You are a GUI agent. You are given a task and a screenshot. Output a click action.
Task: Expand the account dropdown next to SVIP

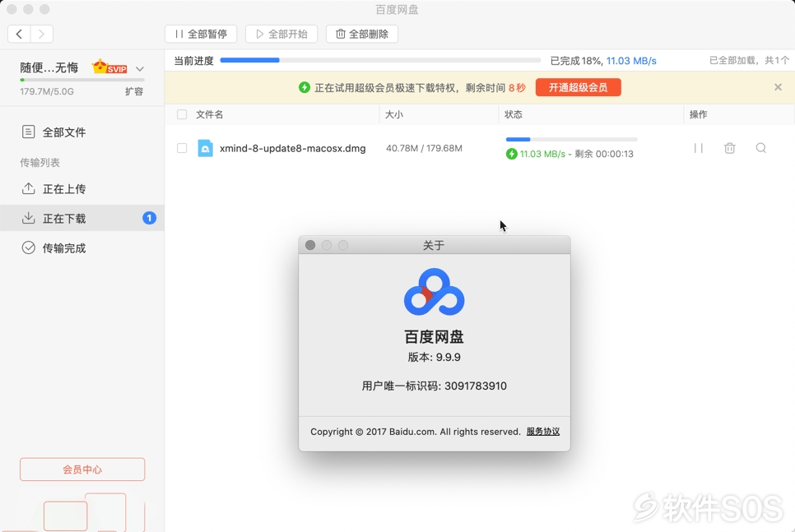[140, 69]
